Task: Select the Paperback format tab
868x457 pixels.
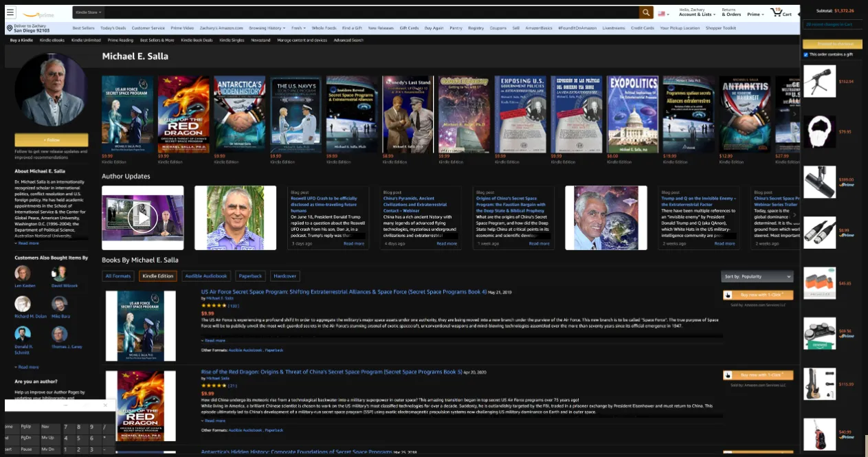Action: pos(251,276)
